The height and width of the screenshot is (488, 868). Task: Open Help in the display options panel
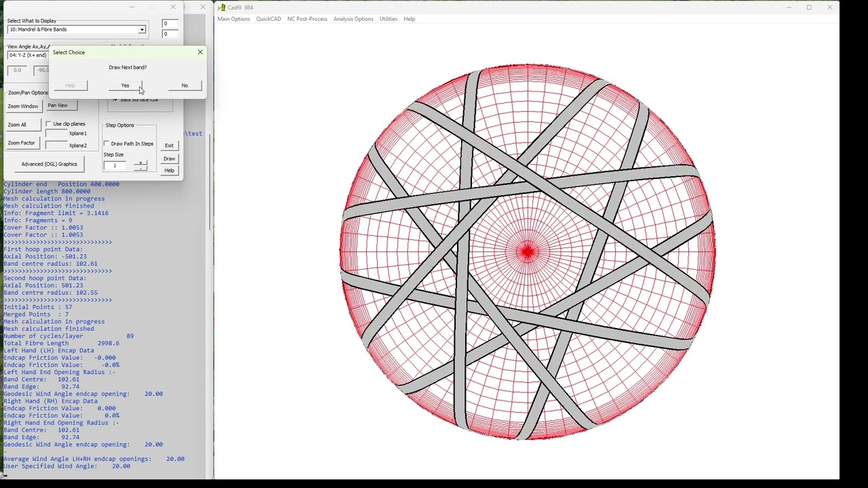click(169, 171)
